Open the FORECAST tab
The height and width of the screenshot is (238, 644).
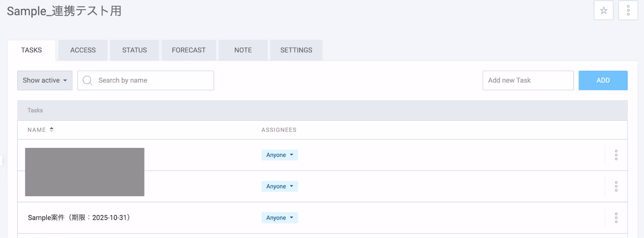[189, 50]
